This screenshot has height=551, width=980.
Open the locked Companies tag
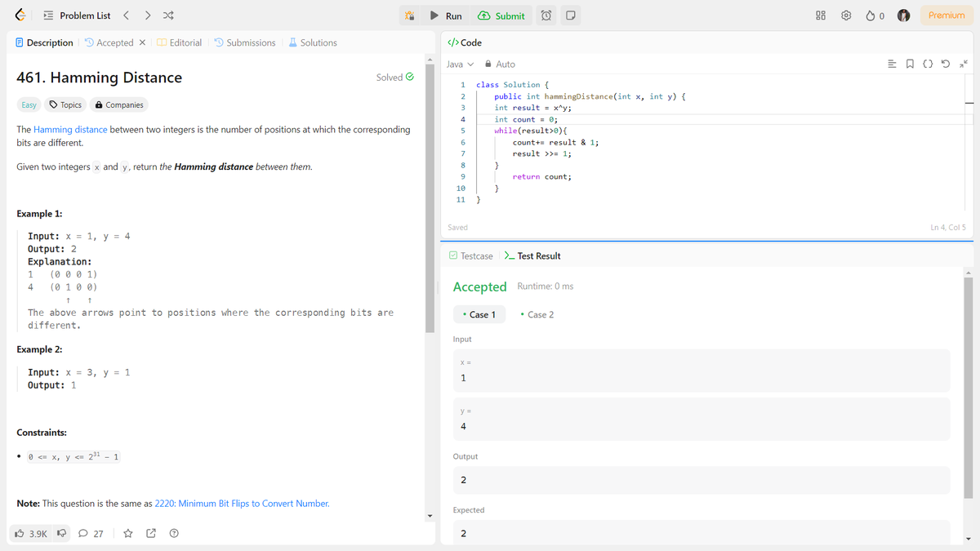pos(119,104)
